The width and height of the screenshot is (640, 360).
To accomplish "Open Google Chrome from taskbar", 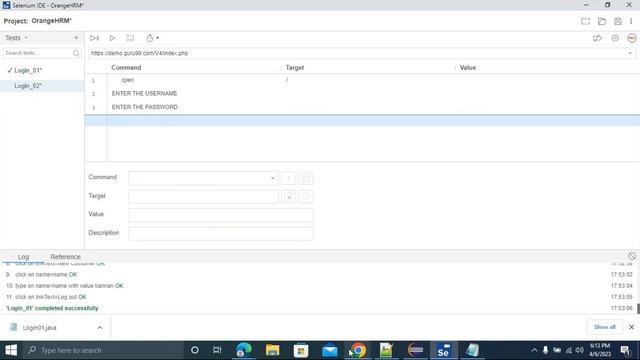I will click(358, 350).
